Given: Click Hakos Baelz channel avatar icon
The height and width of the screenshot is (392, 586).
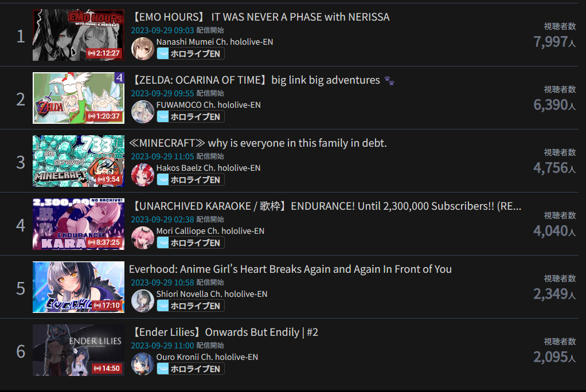Looking at the screenshot, I should [142, 175].
